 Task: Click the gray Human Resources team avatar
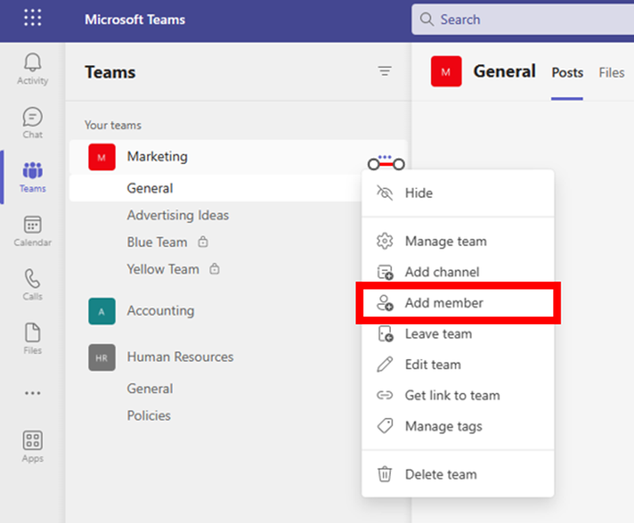(101, 358)
